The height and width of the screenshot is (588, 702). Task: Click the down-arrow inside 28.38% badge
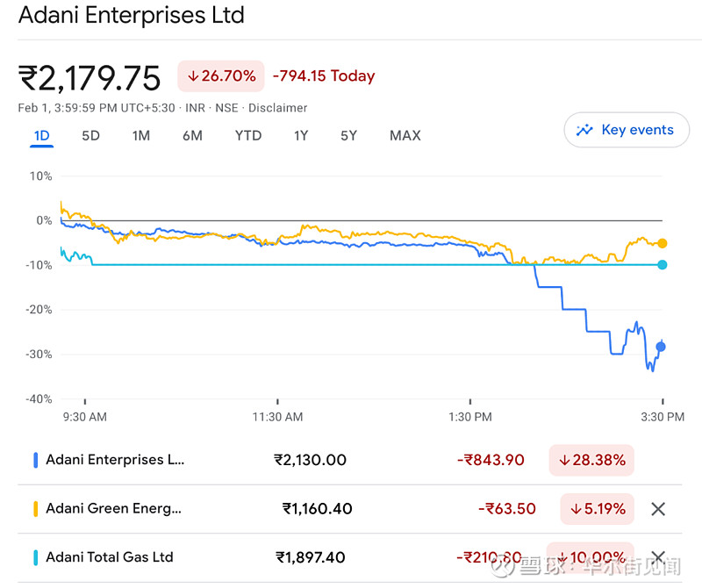coord(563,460)
